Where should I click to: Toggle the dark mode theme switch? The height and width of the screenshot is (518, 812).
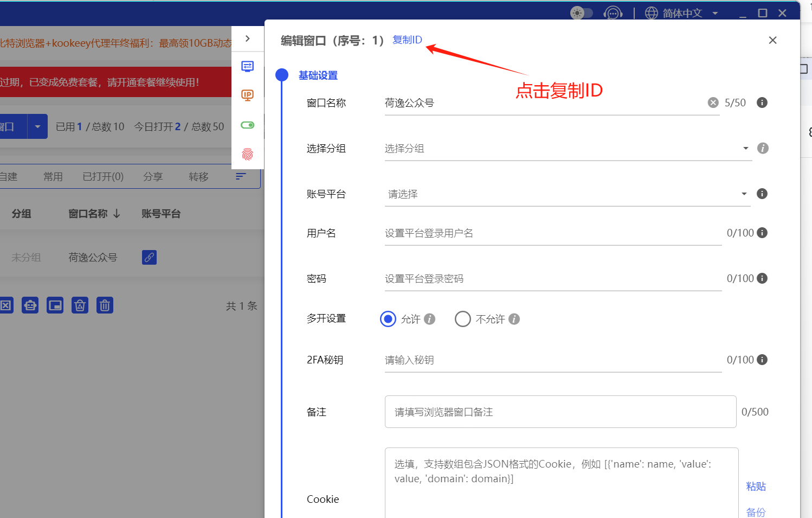click(x=581, y=13)
